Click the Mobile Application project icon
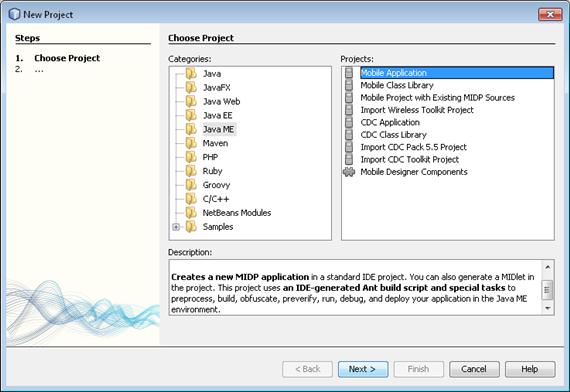 click(349, 73)
